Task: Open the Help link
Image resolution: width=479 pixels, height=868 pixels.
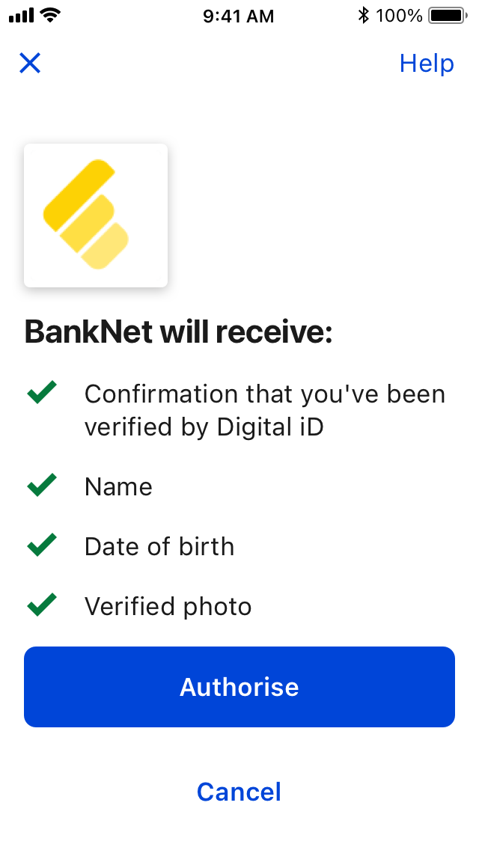Action: pos(427,64)
